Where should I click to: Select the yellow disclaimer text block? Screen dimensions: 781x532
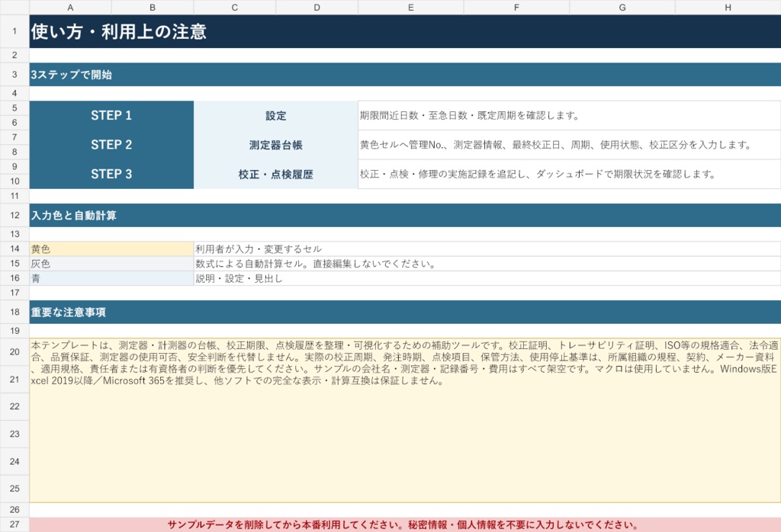405,421
